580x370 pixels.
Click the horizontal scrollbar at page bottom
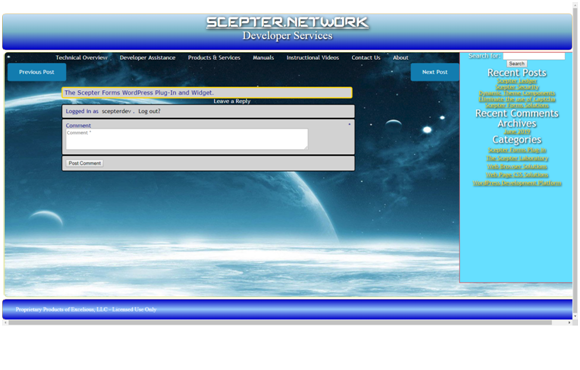point(280,323)
